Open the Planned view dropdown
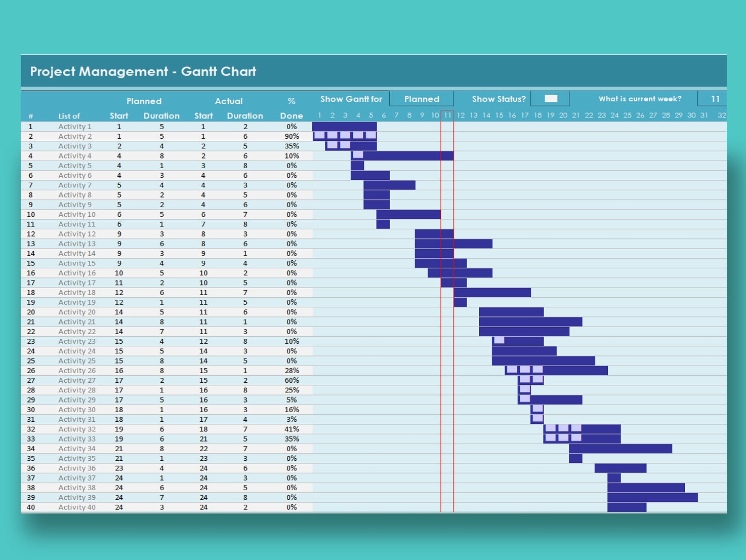The image size is (746, 560). click(422, 99)
